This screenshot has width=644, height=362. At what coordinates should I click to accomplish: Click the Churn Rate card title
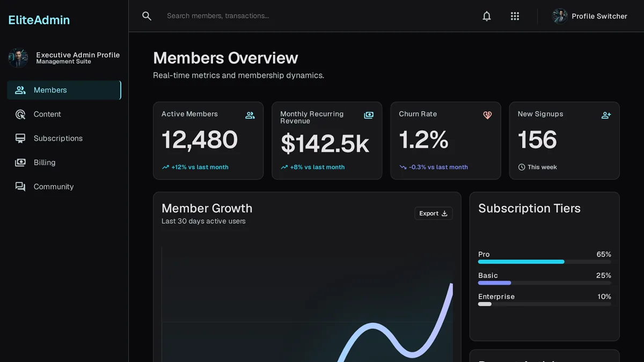point(418,114)
